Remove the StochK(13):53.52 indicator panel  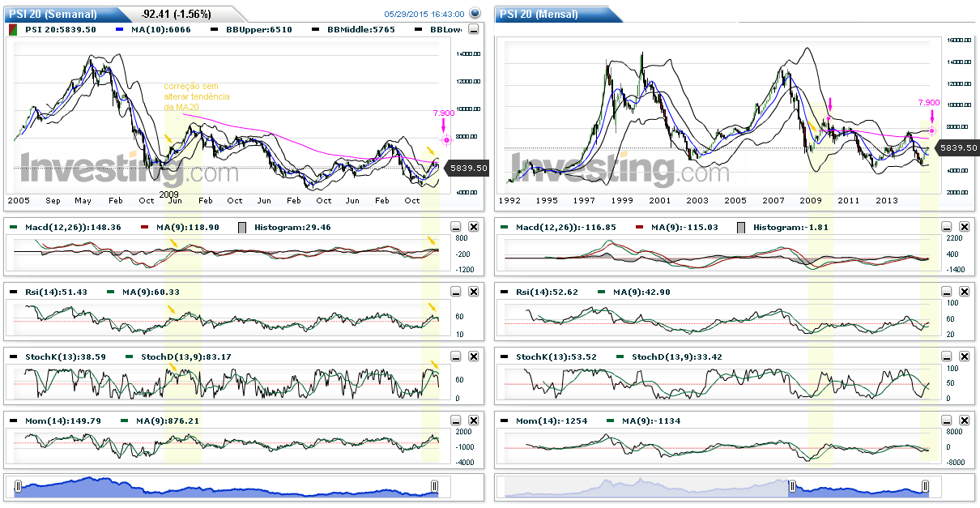(965, 356)
